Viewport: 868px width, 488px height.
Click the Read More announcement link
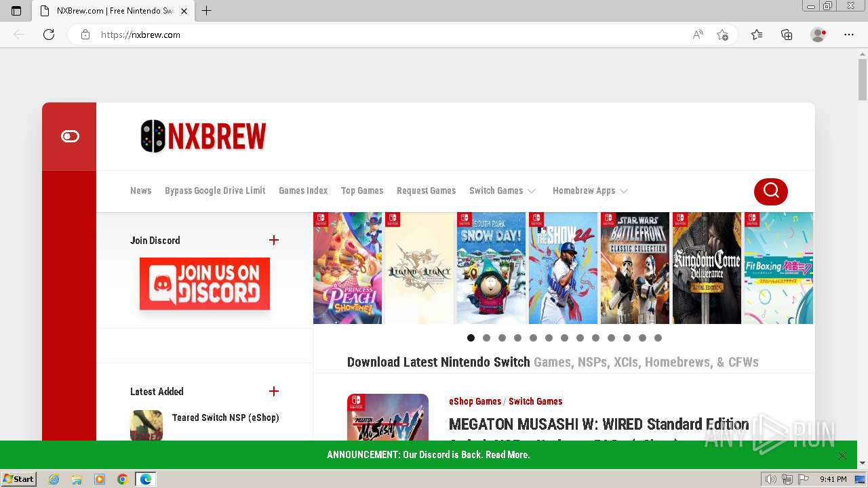(x=507, y=455)
